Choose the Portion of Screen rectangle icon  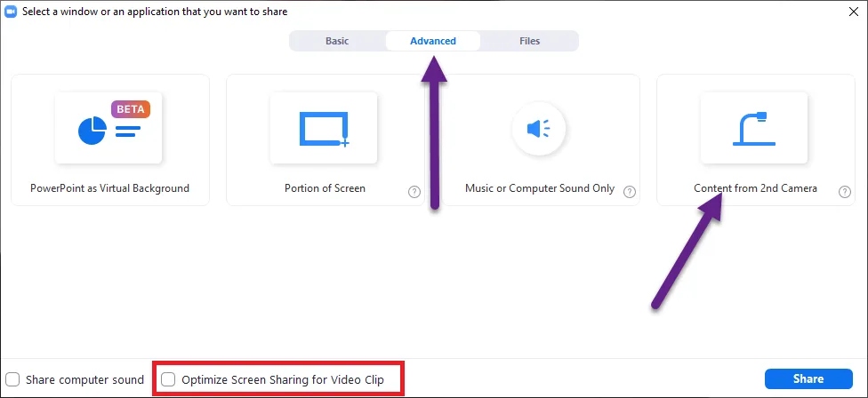pos(324,129)
